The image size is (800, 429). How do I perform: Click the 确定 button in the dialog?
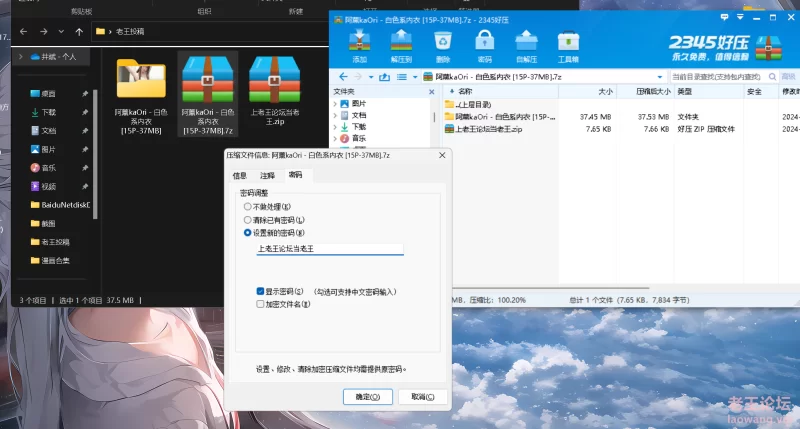pyautogui.click(x=367, y=397)
